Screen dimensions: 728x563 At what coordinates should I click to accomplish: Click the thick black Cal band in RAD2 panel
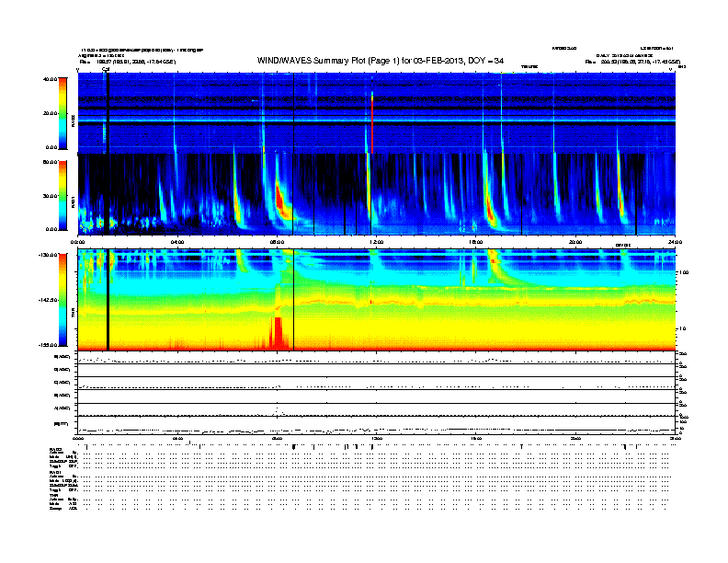[x=108, y=113]
